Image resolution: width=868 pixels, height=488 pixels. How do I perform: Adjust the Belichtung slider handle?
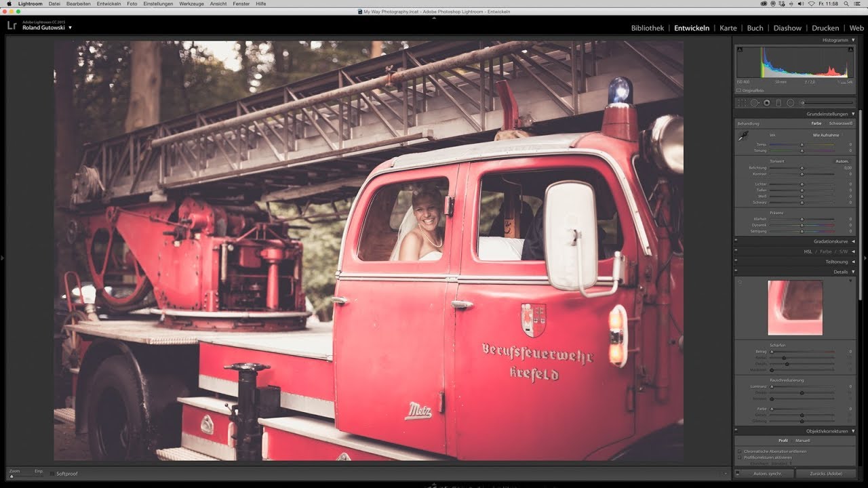[802, 168]
